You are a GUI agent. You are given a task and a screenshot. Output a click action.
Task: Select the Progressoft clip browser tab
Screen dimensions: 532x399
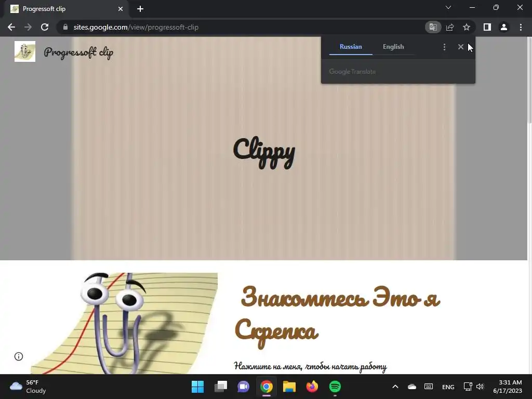tap(66, 9)
